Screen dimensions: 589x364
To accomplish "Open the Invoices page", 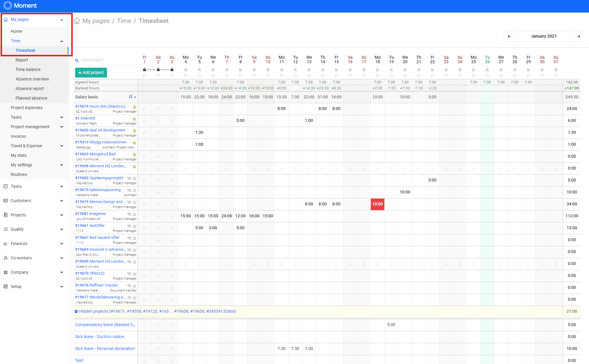I will pos(18,136).
